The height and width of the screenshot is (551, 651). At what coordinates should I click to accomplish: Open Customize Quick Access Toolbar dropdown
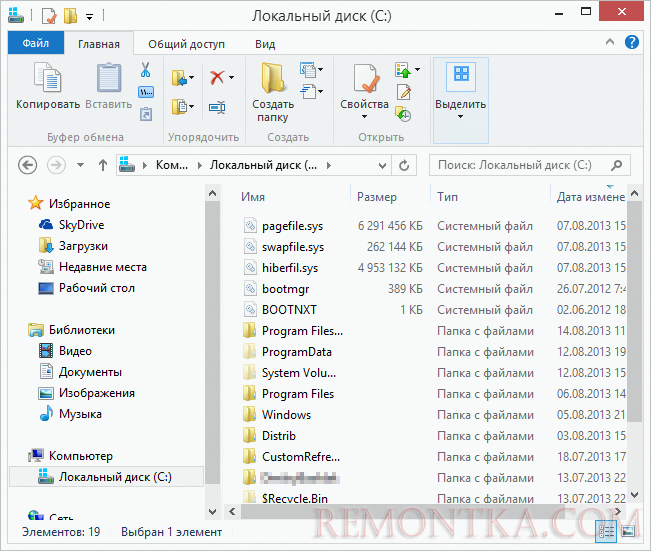coord(89,17)
